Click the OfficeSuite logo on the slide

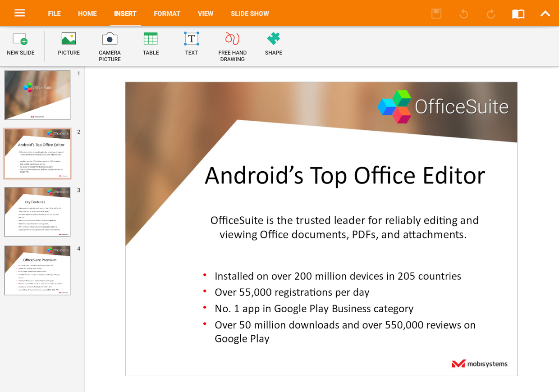click(x=443, y=107)
